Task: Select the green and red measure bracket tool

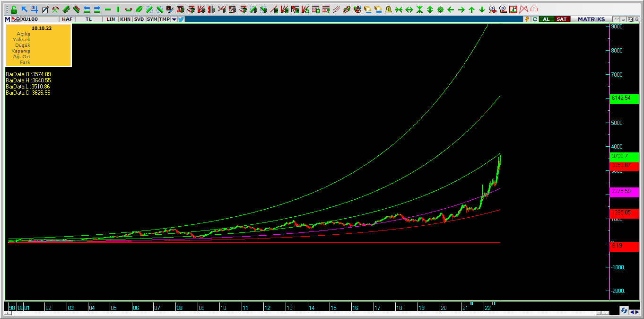Action: click(x=128, y=9)
